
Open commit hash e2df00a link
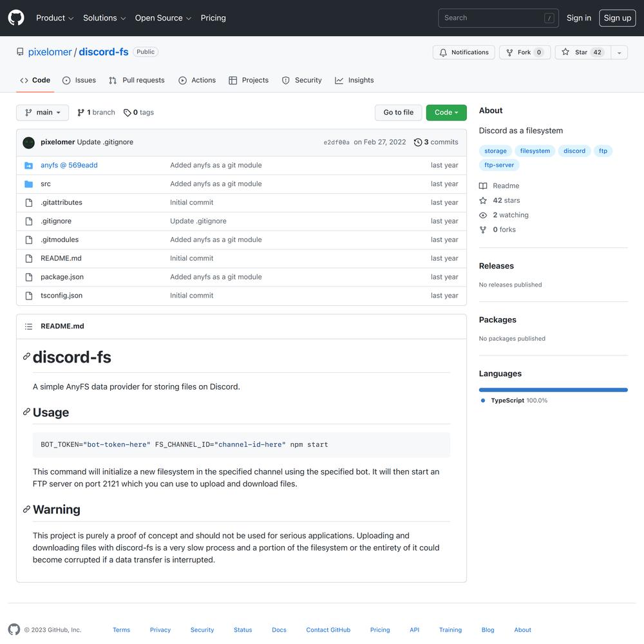[x=336, y=142]
